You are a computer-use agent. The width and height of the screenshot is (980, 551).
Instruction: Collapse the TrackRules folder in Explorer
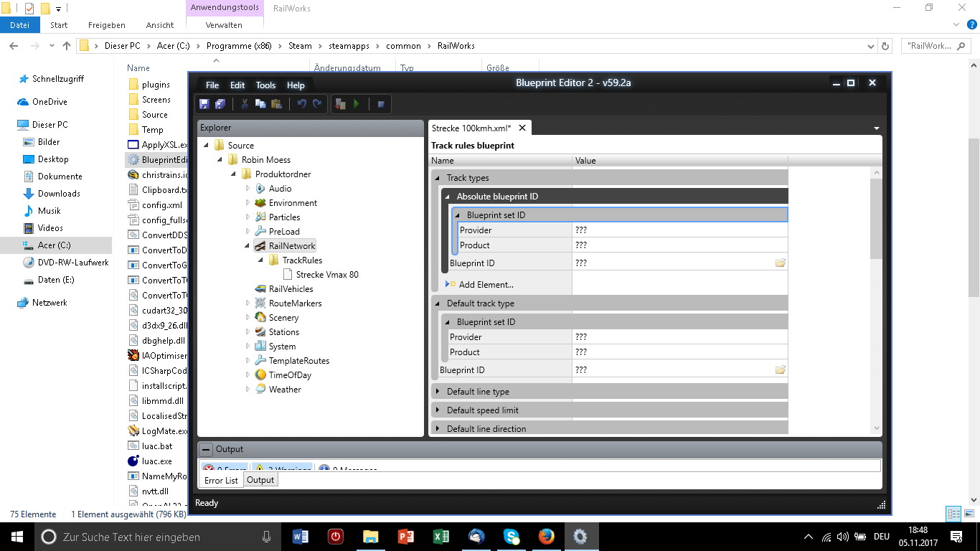(x=261, y=260)
